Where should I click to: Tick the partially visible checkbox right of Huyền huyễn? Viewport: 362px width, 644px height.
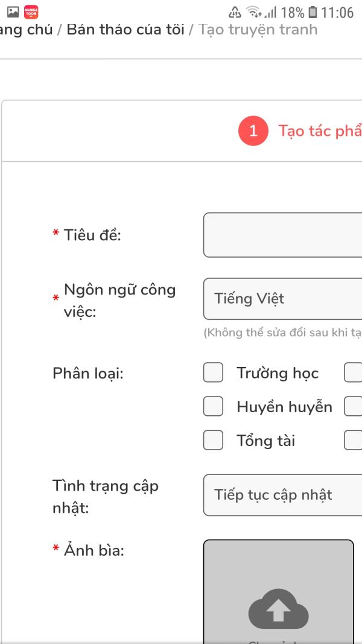[x=354, y=407]
